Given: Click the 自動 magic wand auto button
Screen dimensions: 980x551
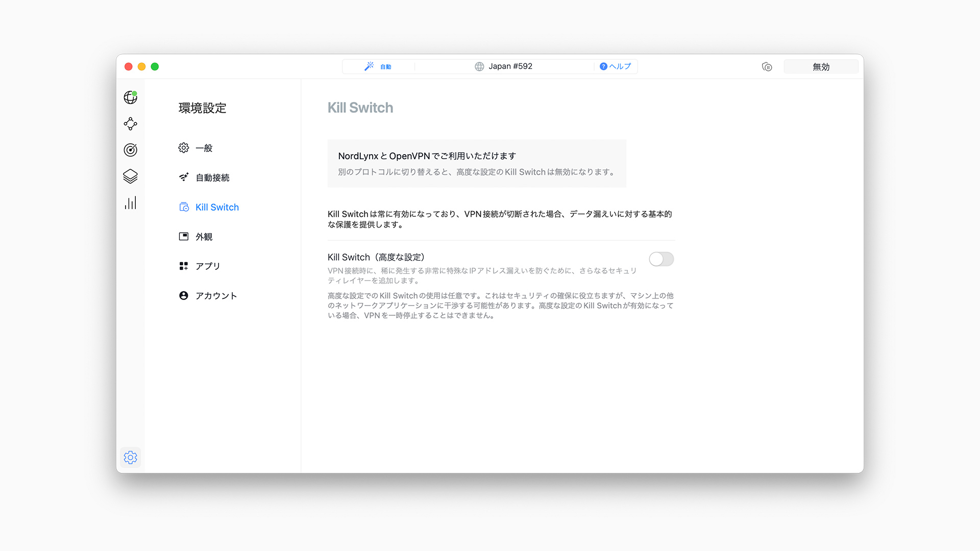Looking at the screenshot, I should coord(378,67).
